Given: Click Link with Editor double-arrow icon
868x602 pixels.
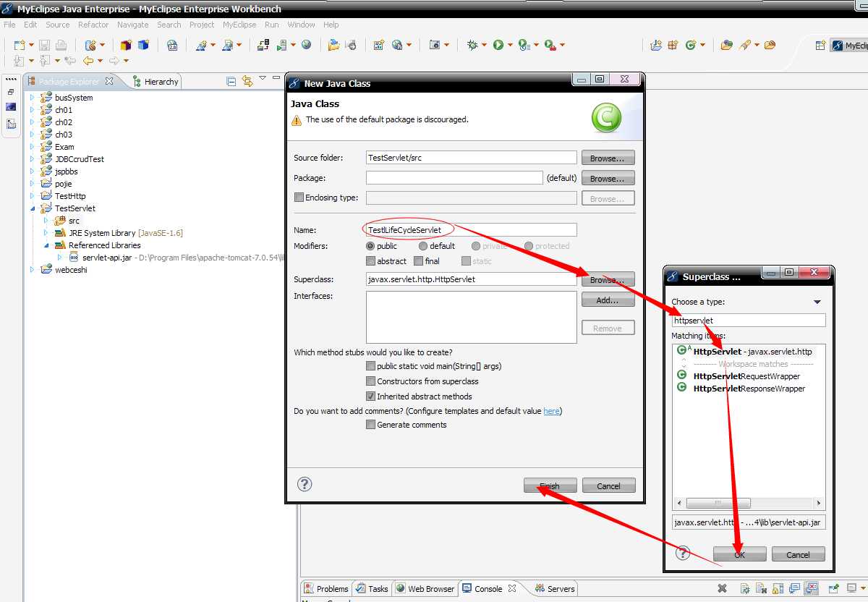Looking at the screenshot, I should click(x=247, y=82).
